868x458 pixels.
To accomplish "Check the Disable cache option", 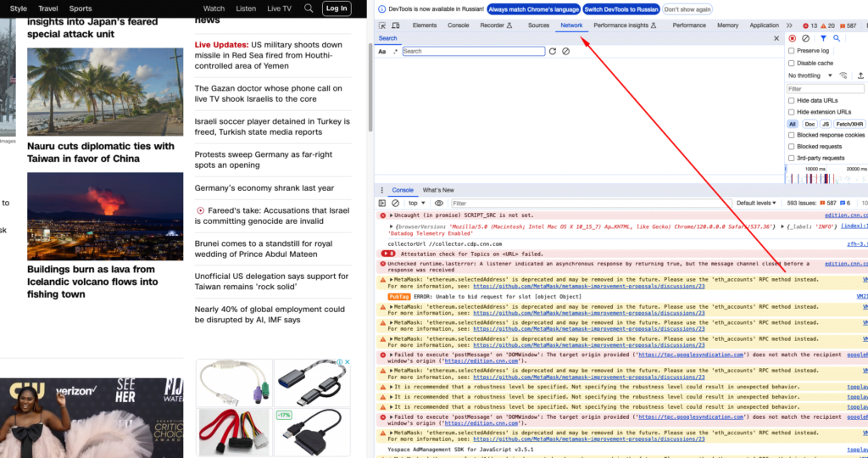I will (x=792, y=63).
